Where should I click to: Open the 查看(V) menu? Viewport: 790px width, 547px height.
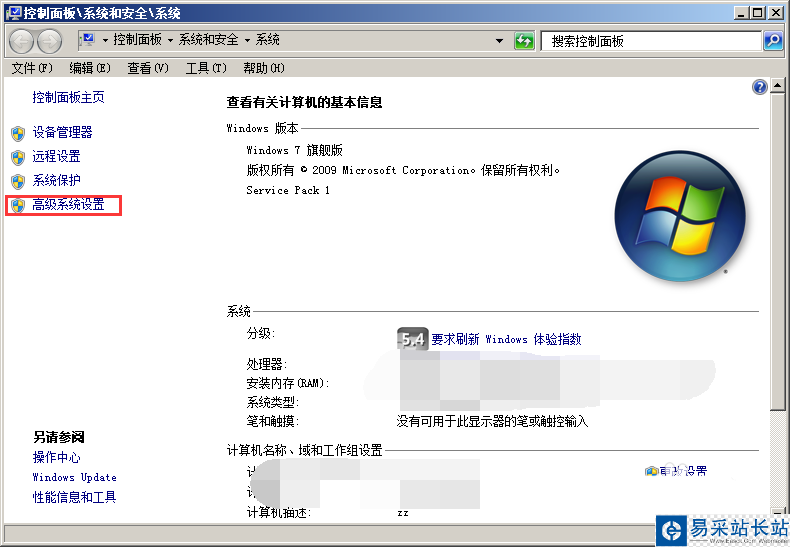[148, 68]
